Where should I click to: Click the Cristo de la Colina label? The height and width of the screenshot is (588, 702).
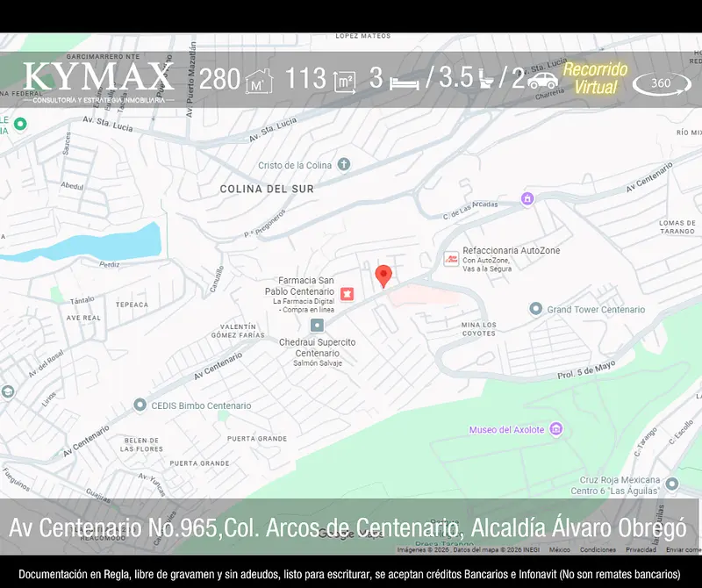click(295, 165)
